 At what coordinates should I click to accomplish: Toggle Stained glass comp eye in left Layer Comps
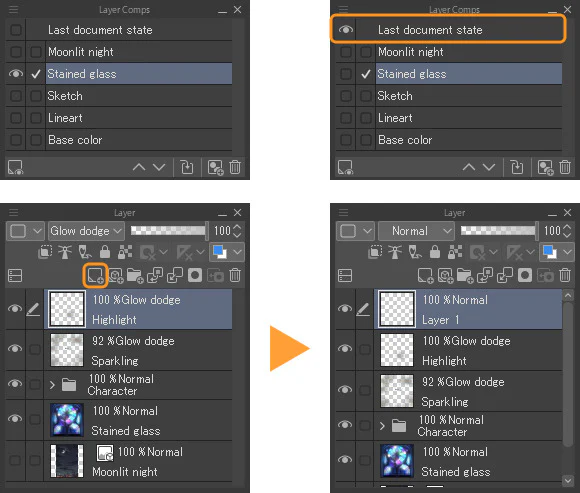tap(16, 74)
